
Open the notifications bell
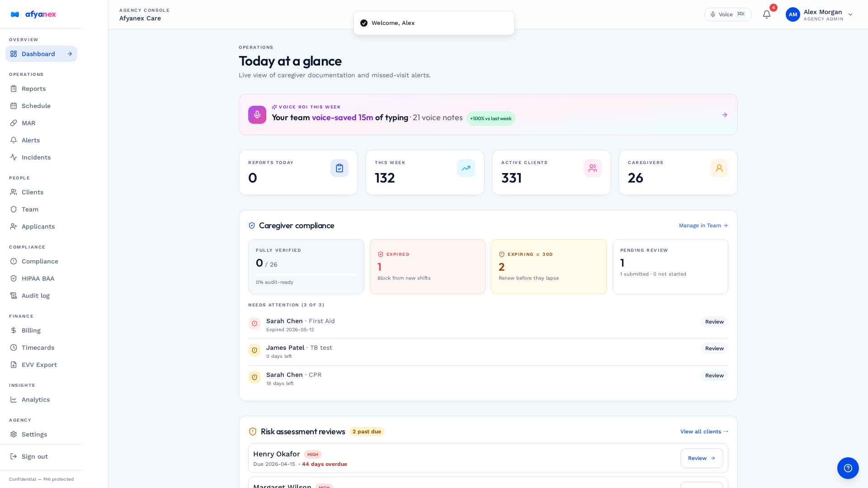767,14
